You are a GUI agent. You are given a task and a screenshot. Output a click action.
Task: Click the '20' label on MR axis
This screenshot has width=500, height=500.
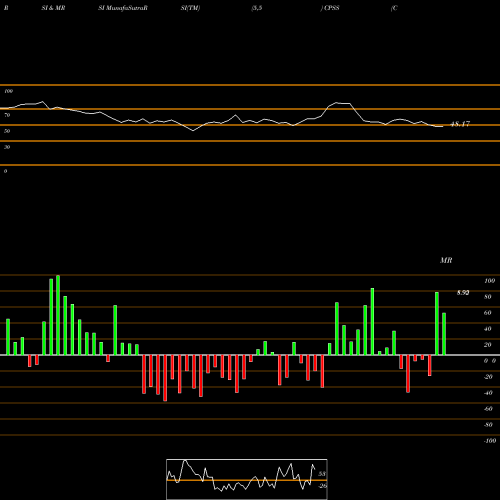[488, 345]
